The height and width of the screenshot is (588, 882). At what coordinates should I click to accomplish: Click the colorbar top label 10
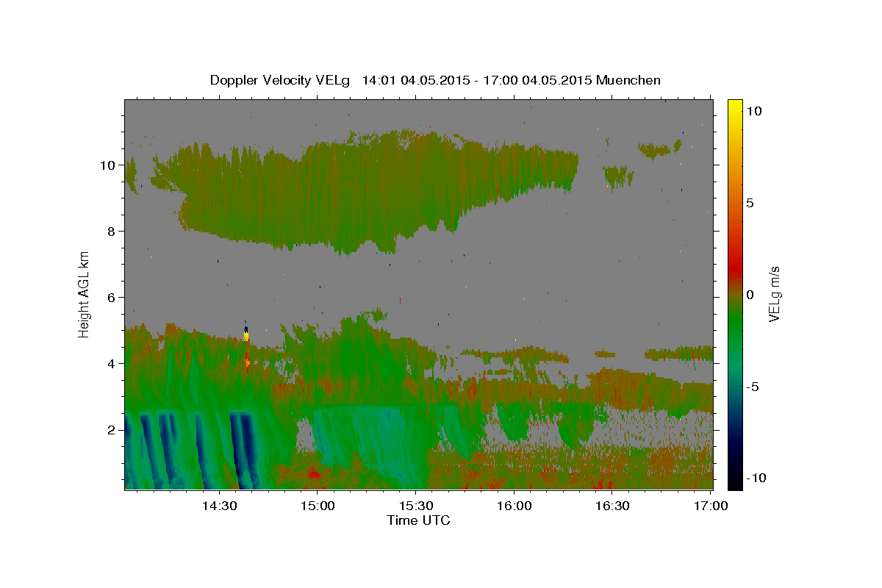click(753, 110)
